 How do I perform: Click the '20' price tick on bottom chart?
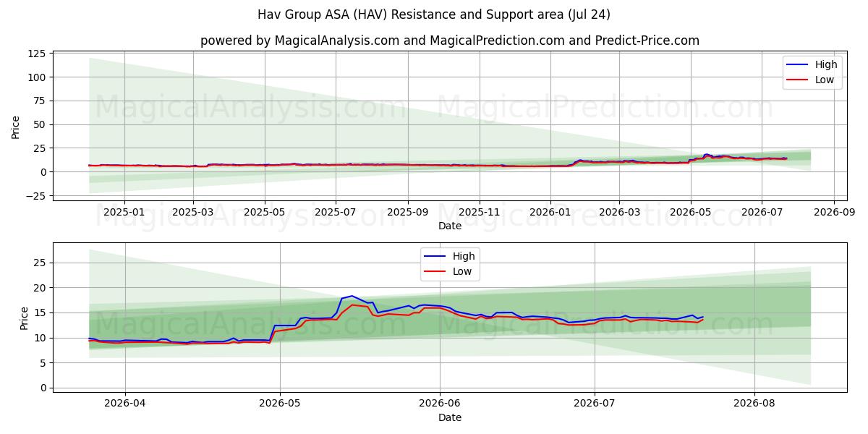click(39, 288)
